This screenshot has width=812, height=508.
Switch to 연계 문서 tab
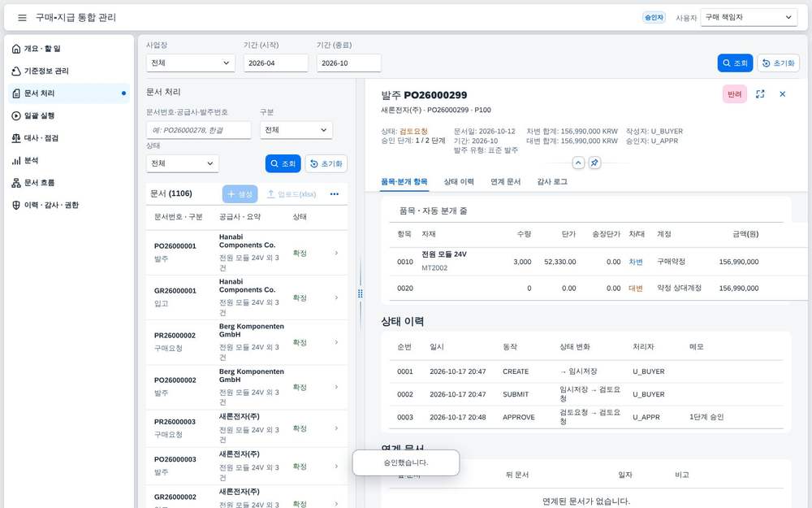pos(505,182)
